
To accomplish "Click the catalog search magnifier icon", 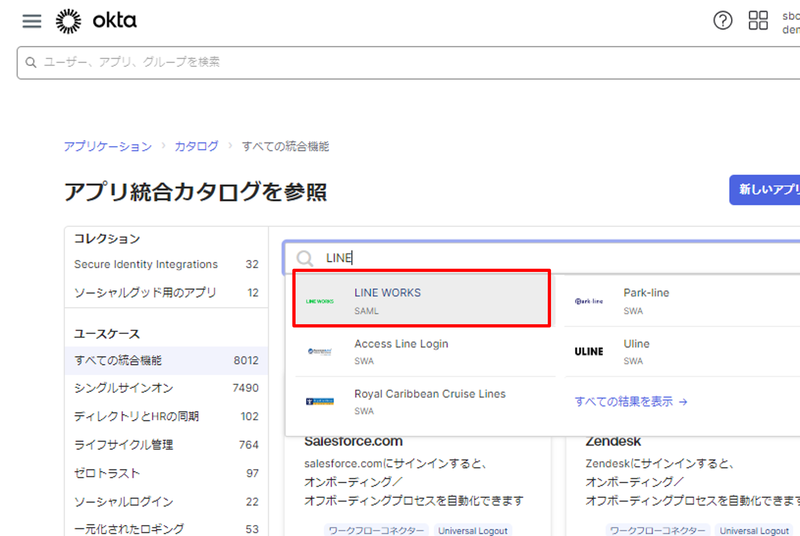I will (305, 258).
